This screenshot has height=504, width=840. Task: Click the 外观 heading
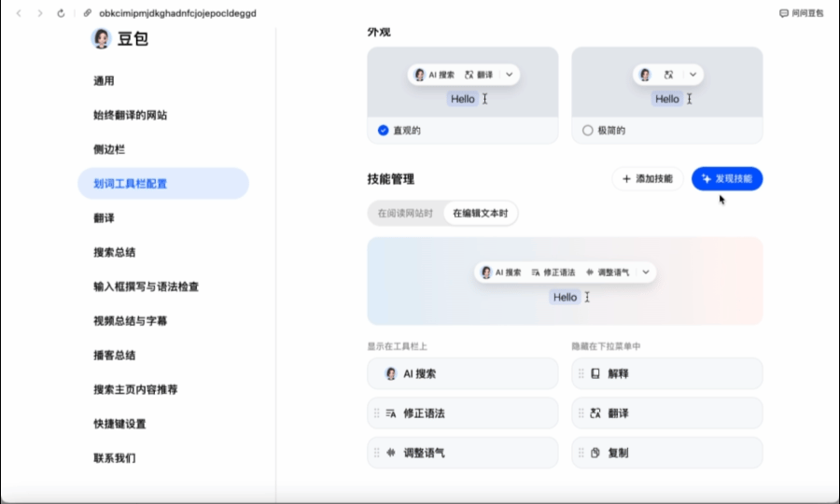[379, 32]
